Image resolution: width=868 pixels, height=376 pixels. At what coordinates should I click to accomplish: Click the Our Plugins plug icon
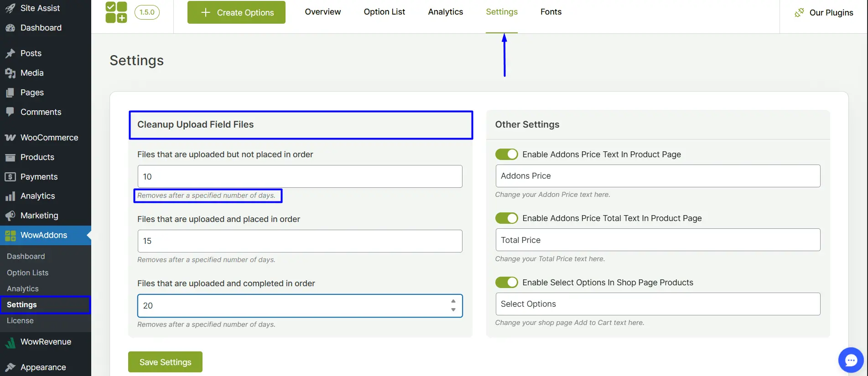(x=799, y=13)
